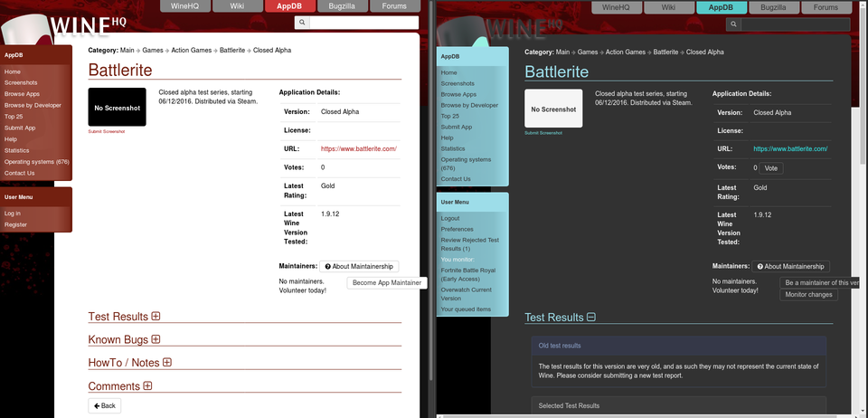This screenshot has height=418, width=868.
Task: Click Review Rejected Test Results (1) link
Action: [x=469, y=244]
